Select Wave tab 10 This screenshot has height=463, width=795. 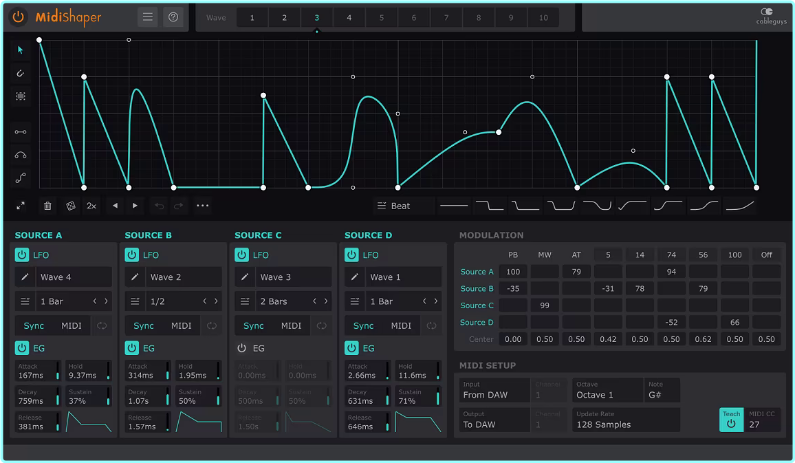pos(544,18)
